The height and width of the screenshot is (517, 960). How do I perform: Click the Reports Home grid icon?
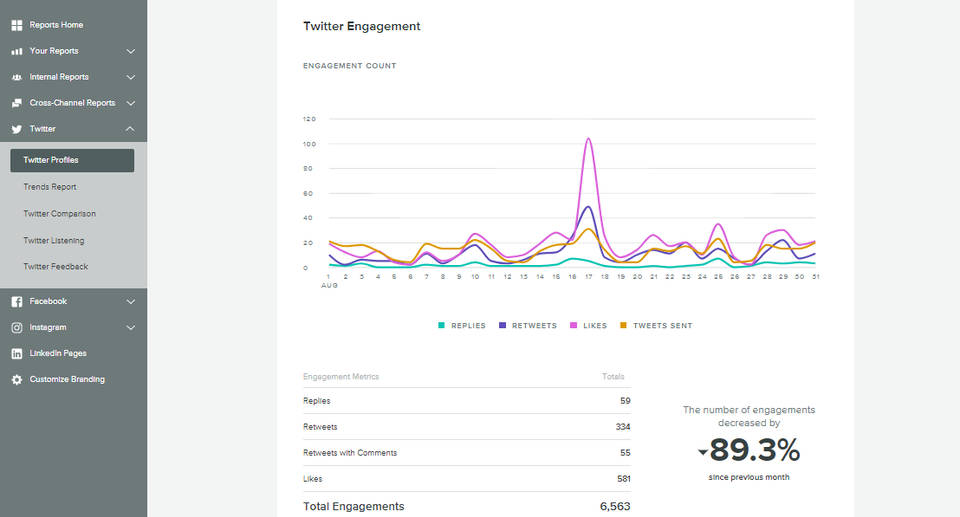coord(17,25)
